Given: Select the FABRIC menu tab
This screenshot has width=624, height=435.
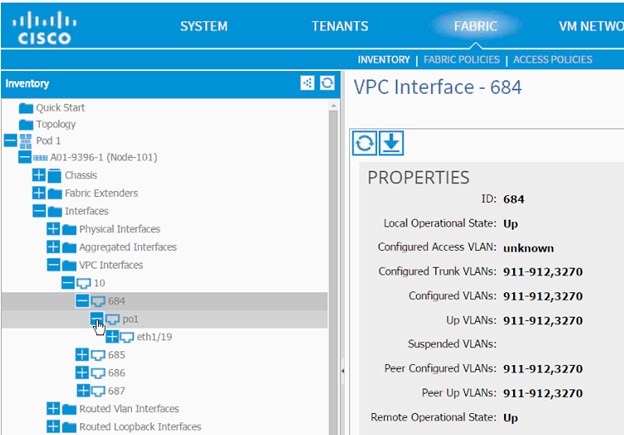Looking at the screenshot, I should point(476,26).
